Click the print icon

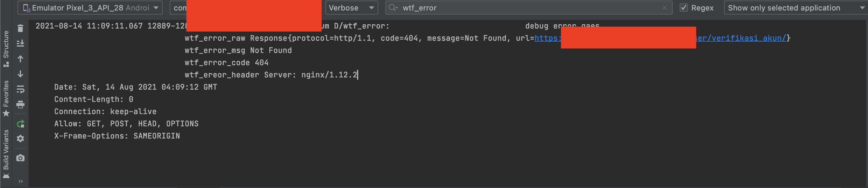(x=20, y=104)
